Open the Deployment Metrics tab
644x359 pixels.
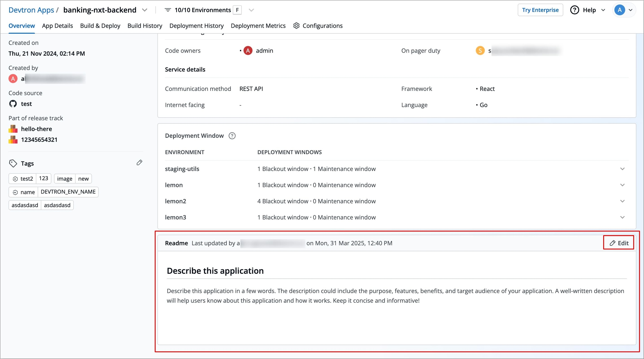pos(258,26)
